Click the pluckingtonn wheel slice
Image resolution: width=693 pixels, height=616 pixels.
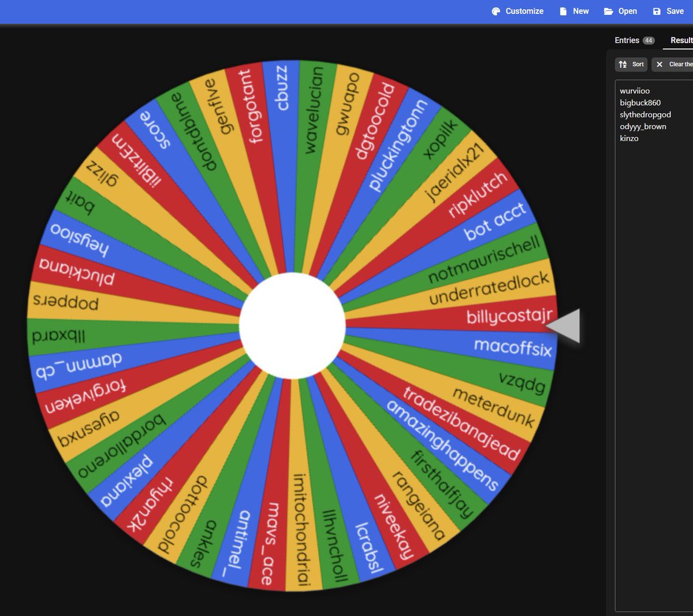click(397, 144)
